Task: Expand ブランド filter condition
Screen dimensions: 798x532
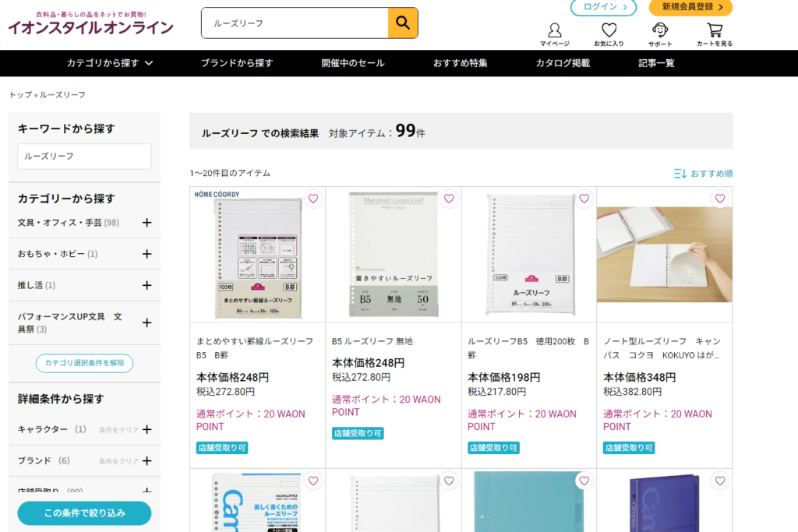Action: [x=147, y=461]
